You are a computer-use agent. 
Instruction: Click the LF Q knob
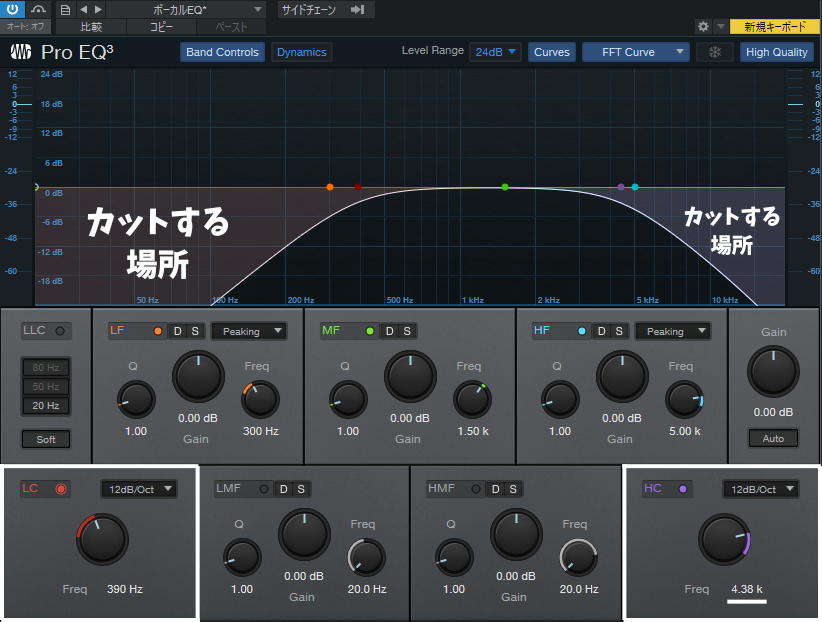coord(136,400)
